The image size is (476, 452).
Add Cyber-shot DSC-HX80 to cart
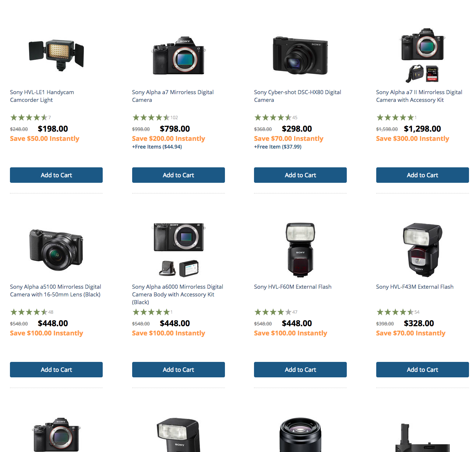pos(300,175)
